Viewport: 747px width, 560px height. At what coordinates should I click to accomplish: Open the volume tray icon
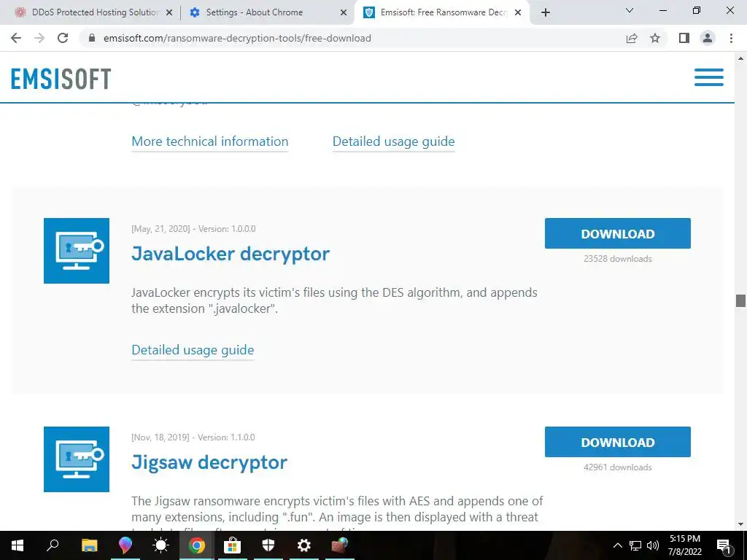[653, 545]
